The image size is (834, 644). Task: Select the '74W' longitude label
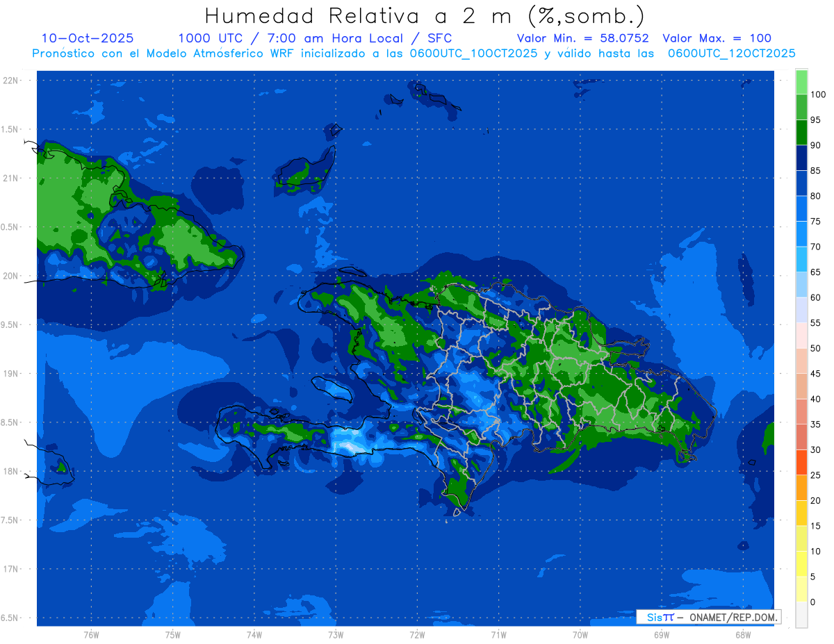pyautogui.click(x=254, y=635)
